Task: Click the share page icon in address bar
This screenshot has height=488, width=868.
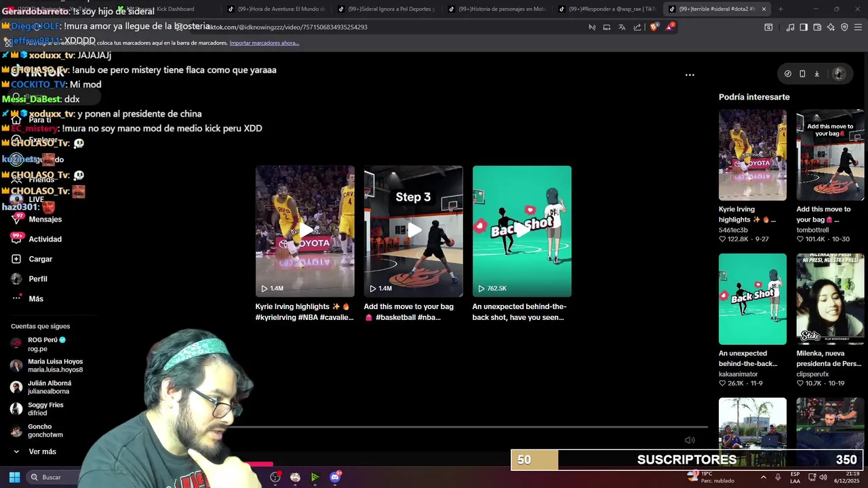Action: coord(637,27)
